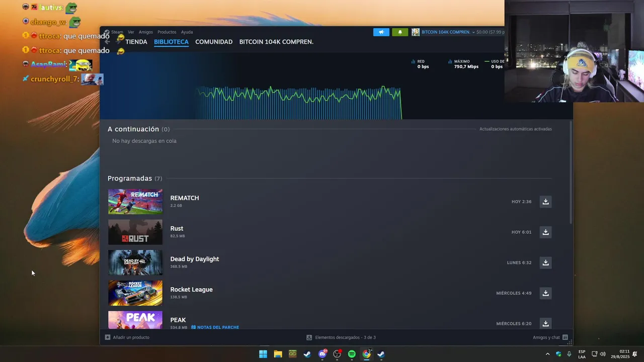
Task: Click the RED 0 bps network stat
Action: tap(421, 64)
